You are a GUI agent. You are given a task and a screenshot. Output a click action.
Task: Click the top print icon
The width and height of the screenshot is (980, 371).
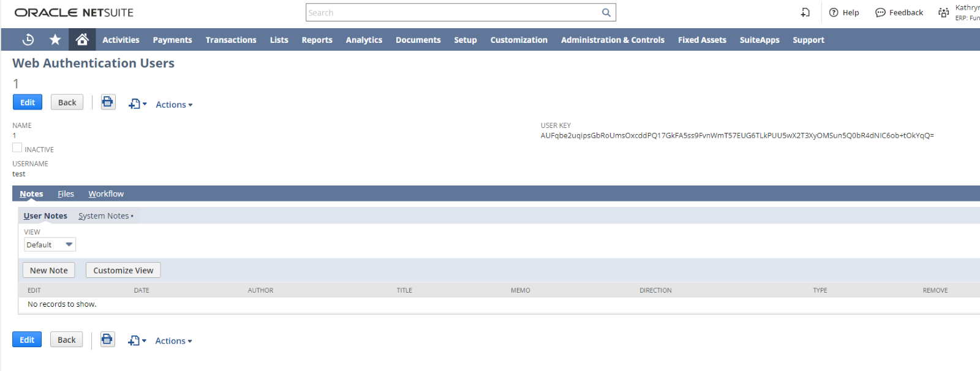coord(108,102)
